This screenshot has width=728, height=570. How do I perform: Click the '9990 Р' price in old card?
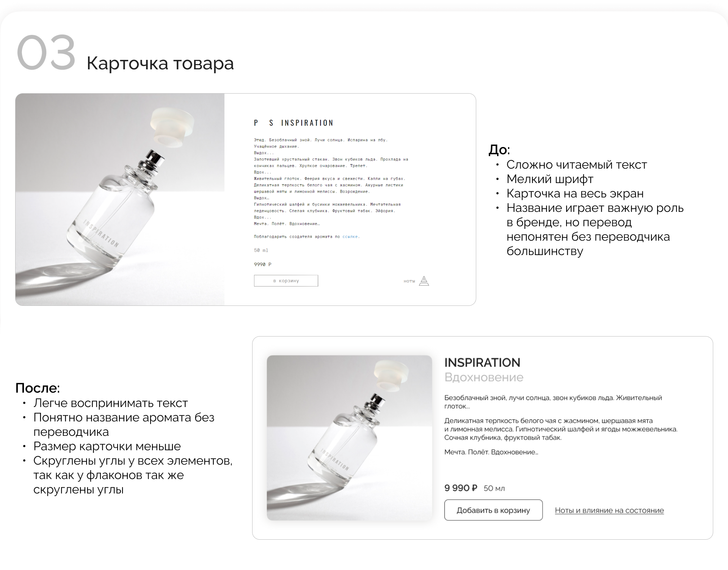coord(262,264)
